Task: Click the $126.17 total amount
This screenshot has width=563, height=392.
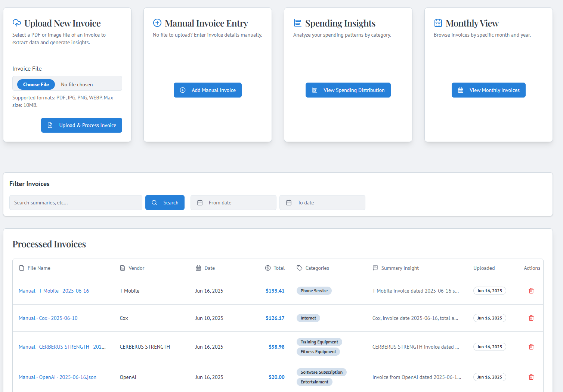Action: click(275, 318)
